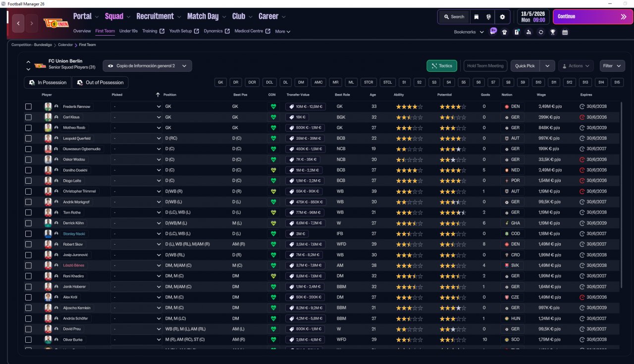Open the Tactics button
The width and height of the screenshot is (634, 364).
tap(442, 66)
